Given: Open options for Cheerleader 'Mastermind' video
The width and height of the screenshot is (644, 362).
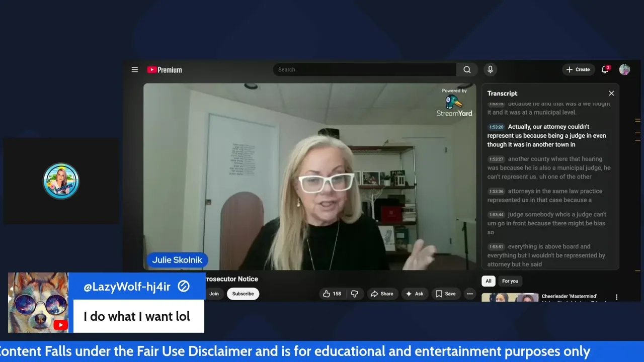Looking at the screenshot, I should click(617, 297).
